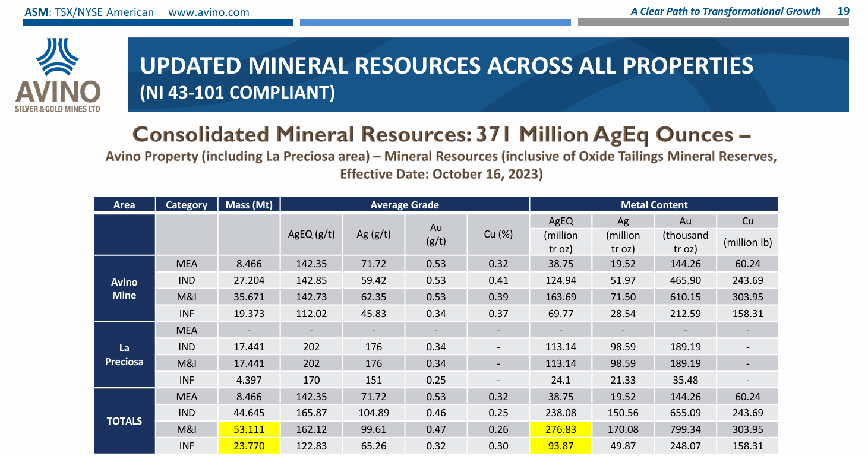The height and width of the screenshot is (456, 868).
Task: Select the La Preciosa area label
Action: (124, 354)
